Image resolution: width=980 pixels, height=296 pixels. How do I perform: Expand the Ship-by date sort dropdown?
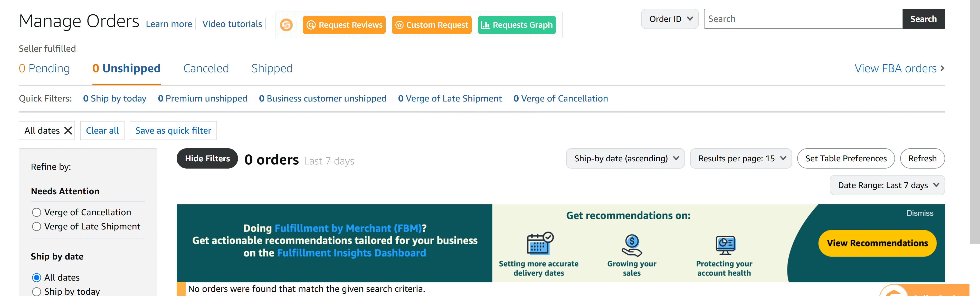tap(625, 159)
